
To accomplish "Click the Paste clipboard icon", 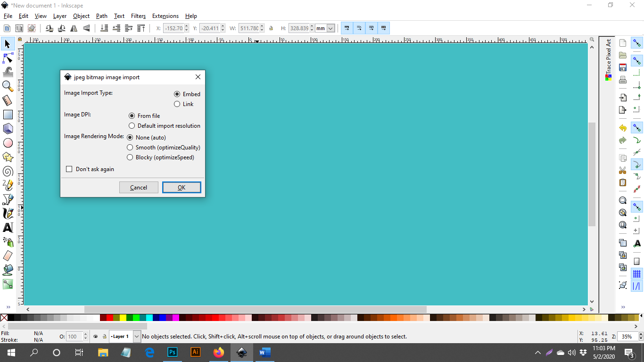I will (x=623, y=182).
